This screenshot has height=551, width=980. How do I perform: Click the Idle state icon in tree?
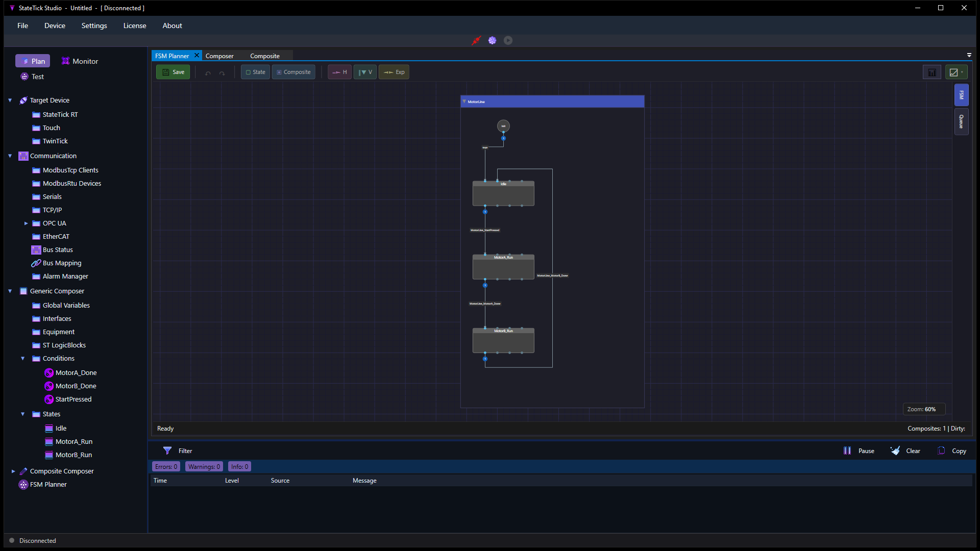[x=49, y=429]
